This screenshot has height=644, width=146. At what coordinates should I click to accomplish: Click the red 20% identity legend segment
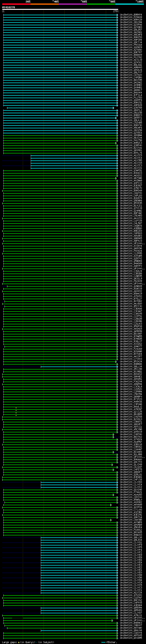16,4
